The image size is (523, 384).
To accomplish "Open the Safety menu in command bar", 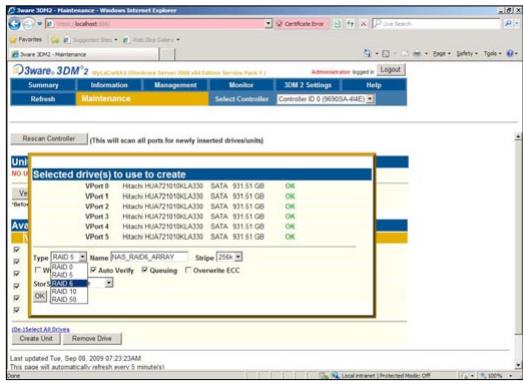I will click(467, 54).
